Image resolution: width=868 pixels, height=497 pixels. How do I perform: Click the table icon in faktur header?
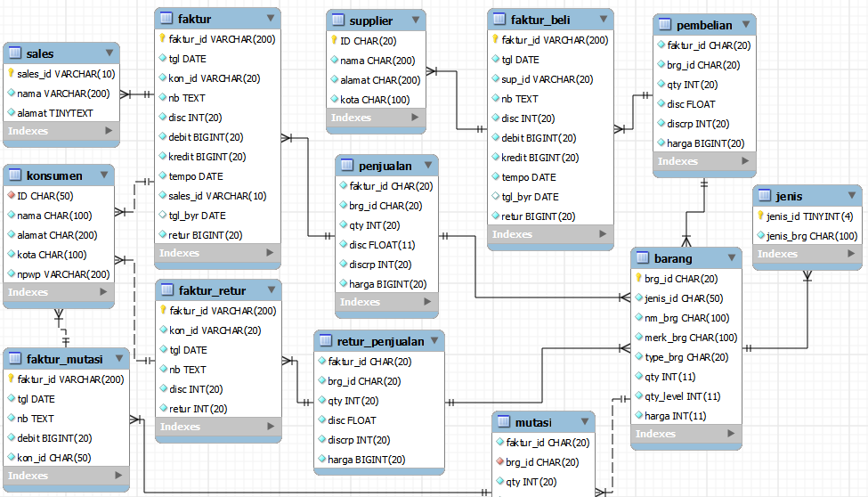[166, 19]
